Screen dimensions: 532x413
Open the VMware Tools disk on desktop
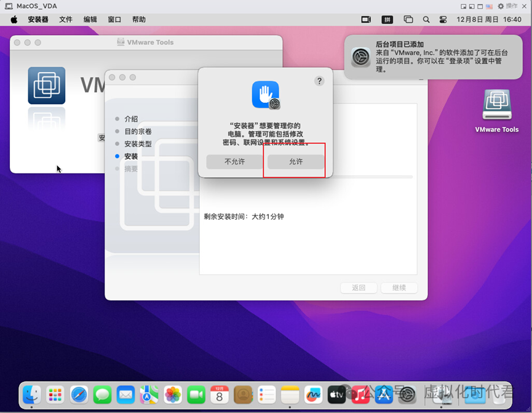coord(497,105)
